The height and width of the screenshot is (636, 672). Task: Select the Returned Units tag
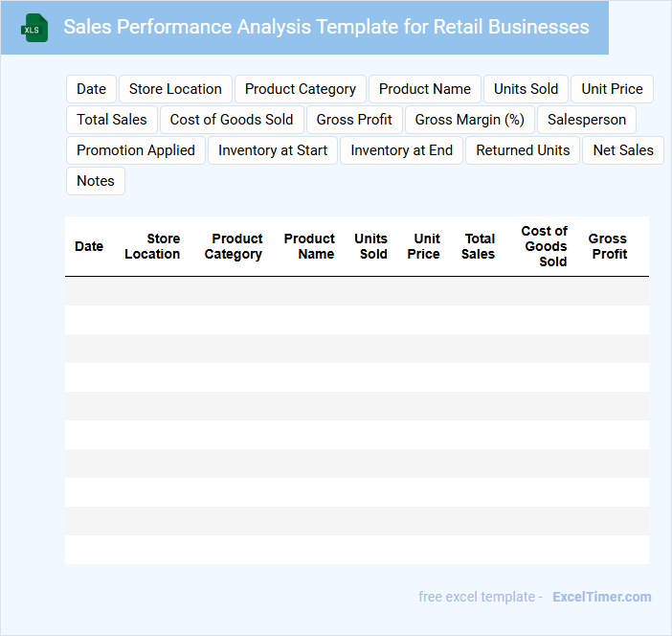pos(523,150)
